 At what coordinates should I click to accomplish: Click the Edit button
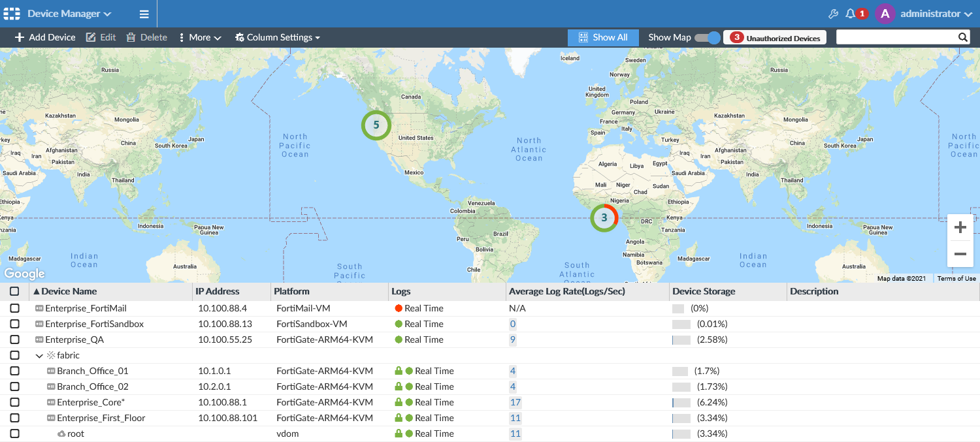[101, 37]
